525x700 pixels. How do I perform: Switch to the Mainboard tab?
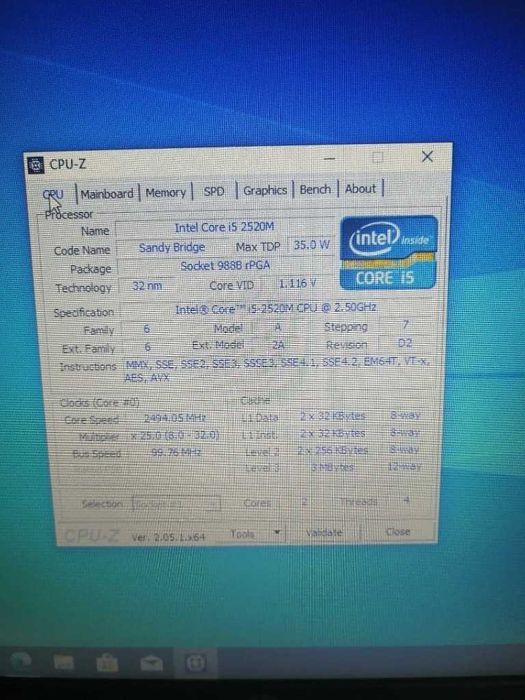(x=107, y=194)
